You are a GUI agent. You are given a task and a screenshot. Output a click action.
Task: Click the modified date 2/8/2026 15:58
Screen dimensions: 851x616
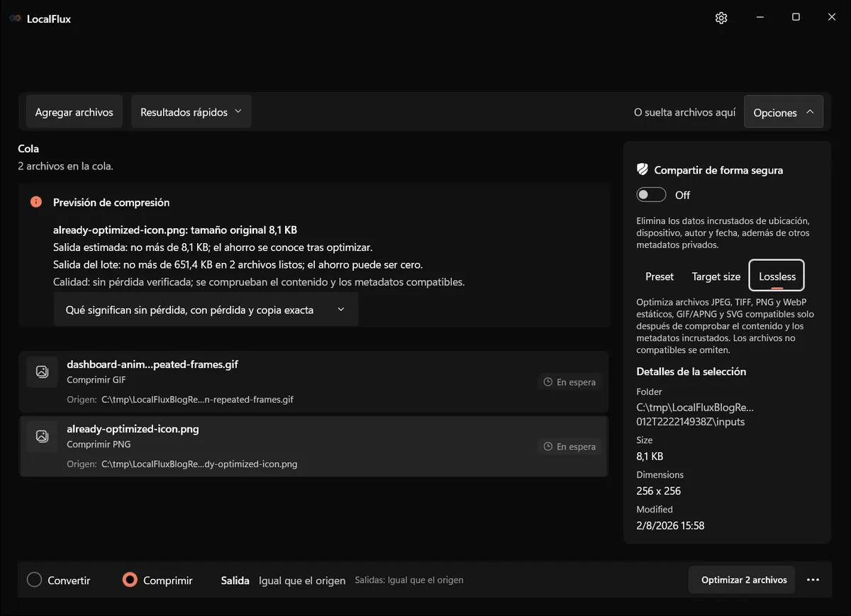[670, 525]
